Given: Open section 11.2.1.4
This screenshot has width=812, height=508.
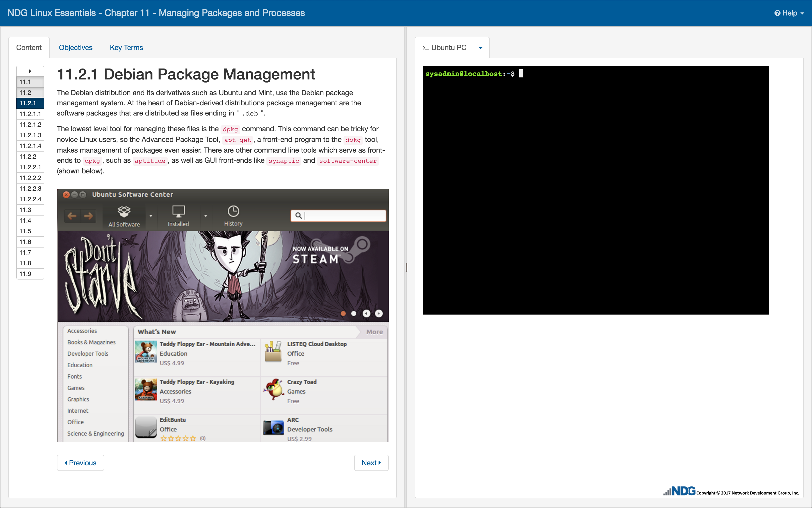Looking at the screenshot, I should 30,146.
